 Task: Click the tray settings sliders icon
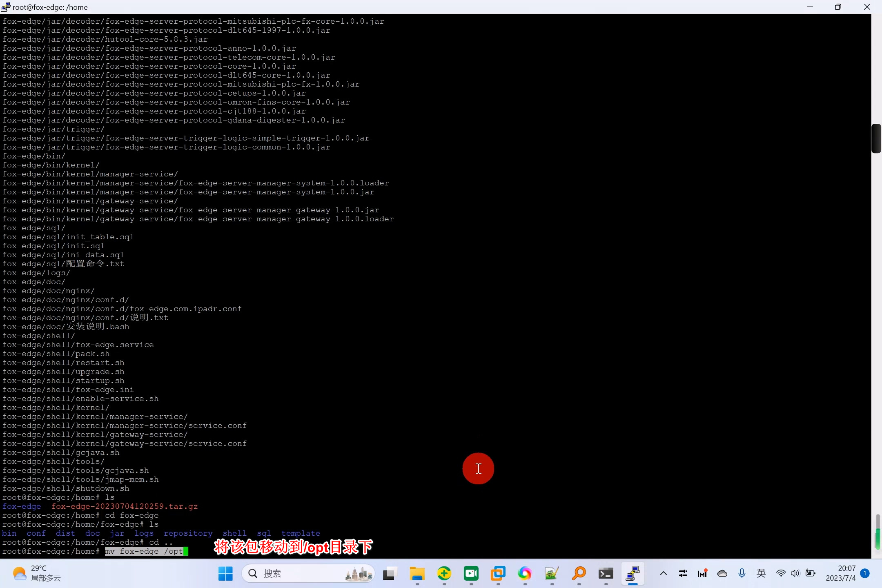(x=683, y=574)
